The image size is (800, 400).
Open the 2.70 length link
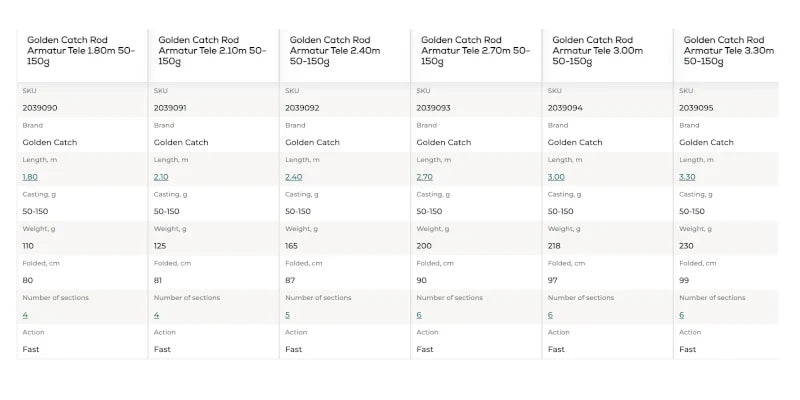(x=424, y=177)
